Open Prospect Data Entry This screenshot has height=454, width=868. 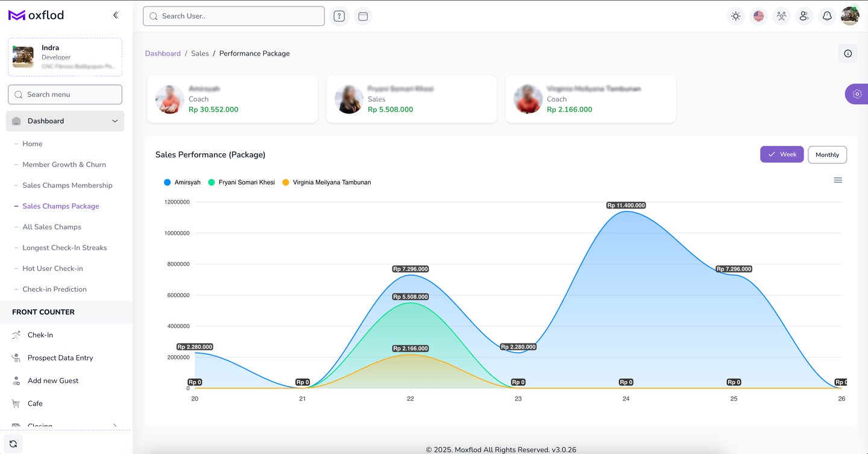click(x=60, y=358)
